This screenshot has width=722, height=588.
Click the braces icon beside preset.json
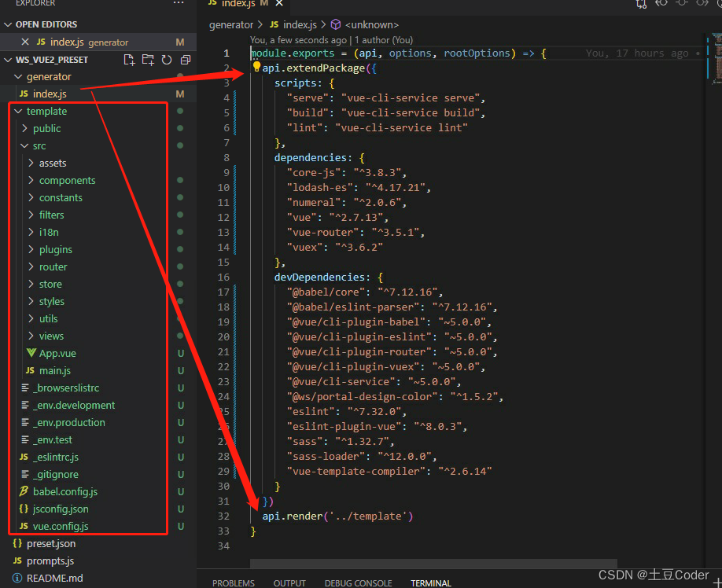(17, 543)
